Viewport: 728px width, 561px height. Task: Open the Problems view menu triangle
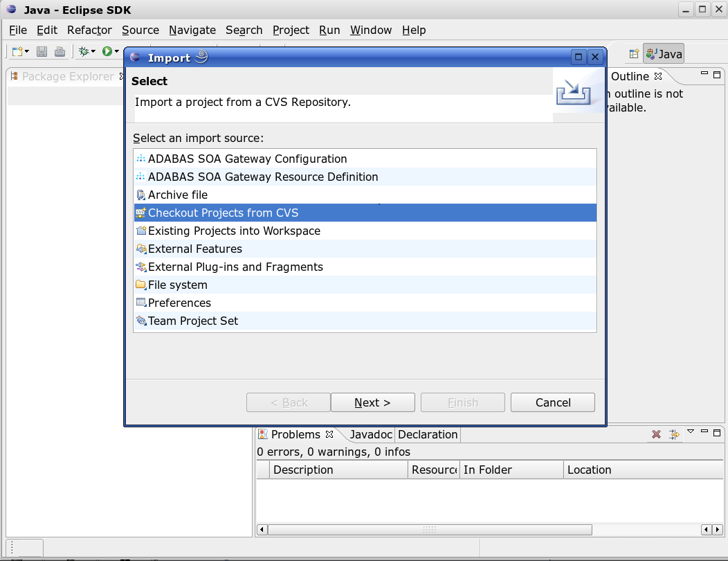coord(691,431)
